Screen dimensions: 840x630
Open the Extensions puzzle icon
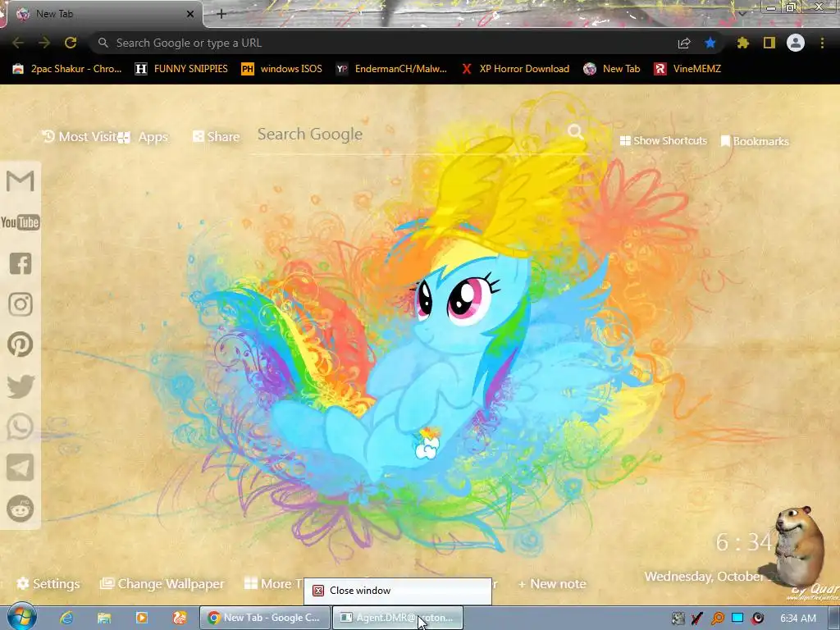pos(743,43)
